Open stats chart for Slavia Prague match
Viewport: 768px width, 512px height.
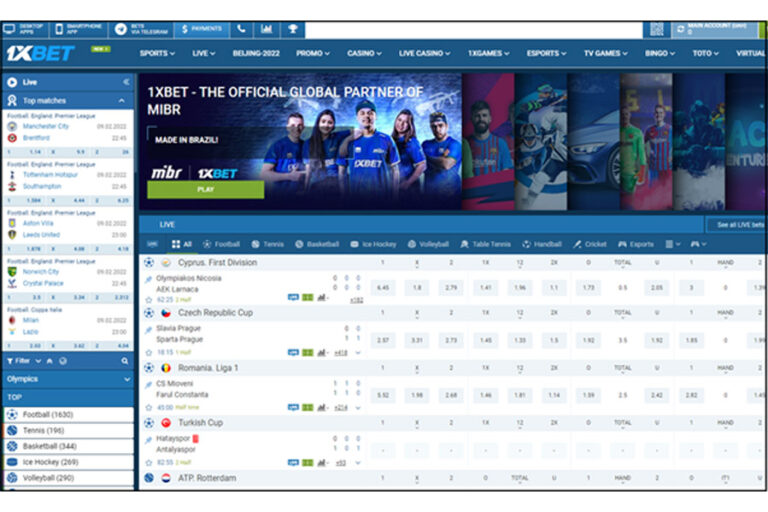[x=321, y=352]
